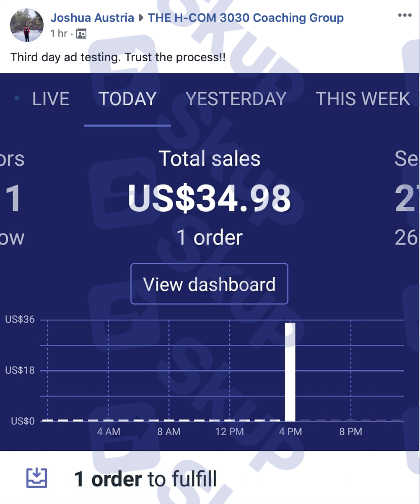The image size is (420, 504).
Task: Open THE H-COM 3030 Coaching Group link
Action: coord(246,18)
